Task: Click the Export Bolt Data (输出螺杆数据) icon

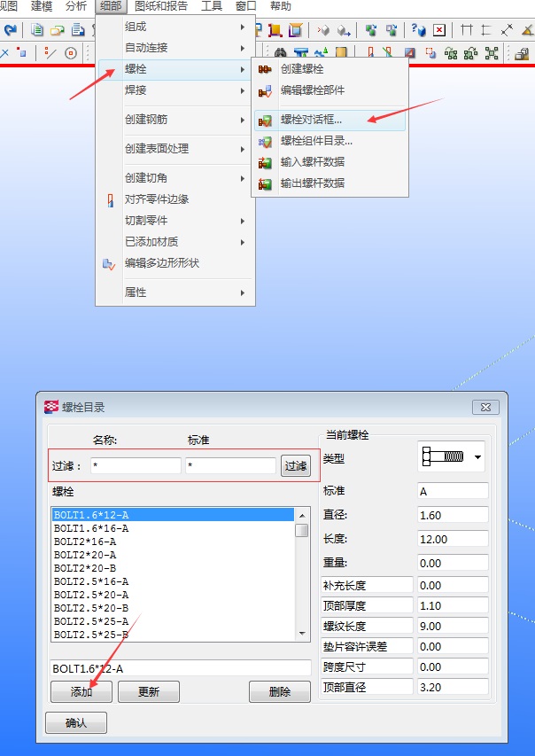Action: 265,183
